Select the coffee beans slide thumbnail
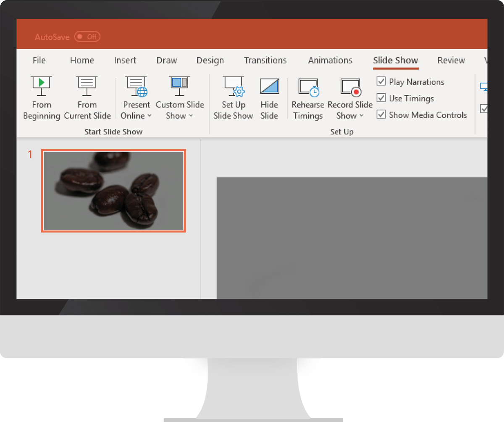The height and width of the screenshot is (422, 504). pos(113,191)
